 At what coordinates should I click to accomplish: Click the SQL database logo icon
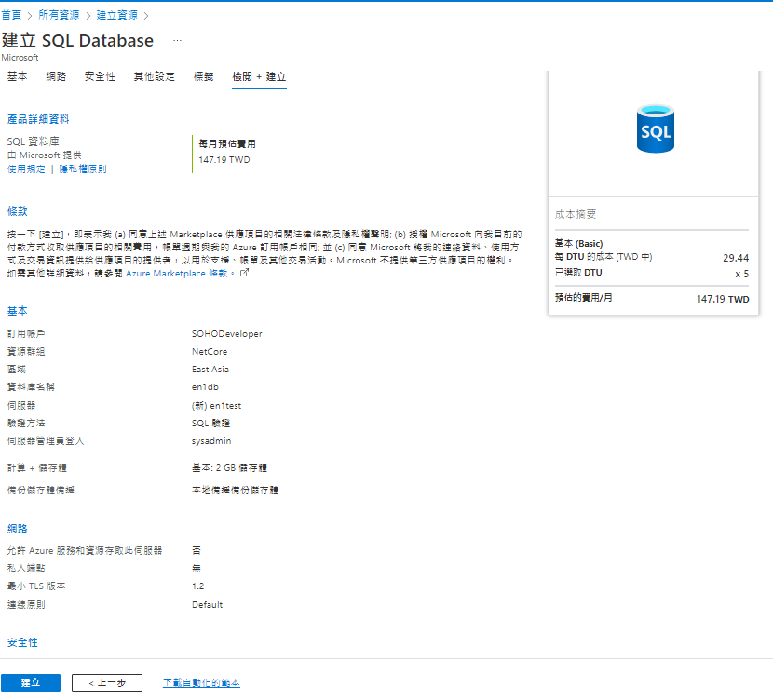(x=655, y=128)
